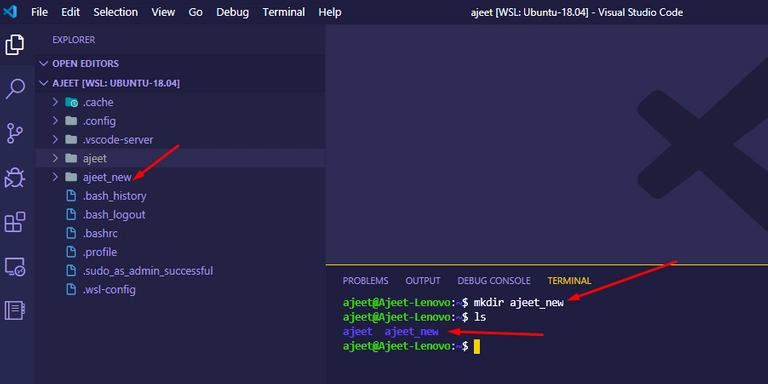
Task: Expand the .config folder chevron
Action: click(x=55, y=121)
